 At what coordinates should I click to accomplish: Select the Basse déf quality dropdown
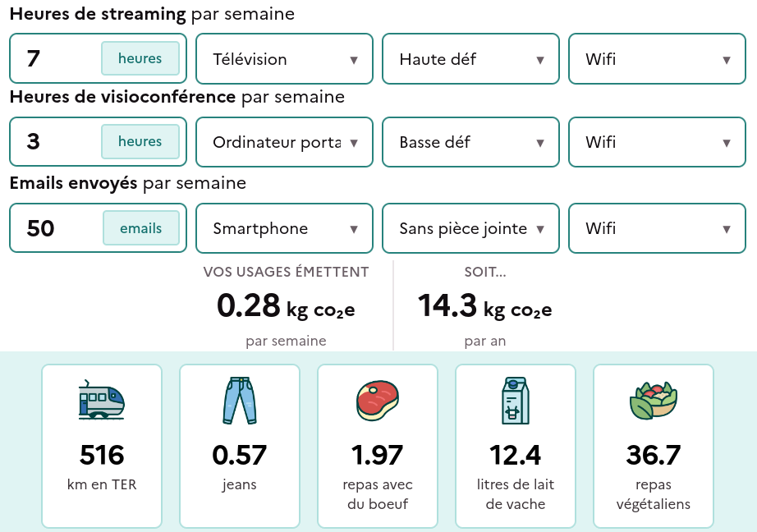click(x=470, y=142)
